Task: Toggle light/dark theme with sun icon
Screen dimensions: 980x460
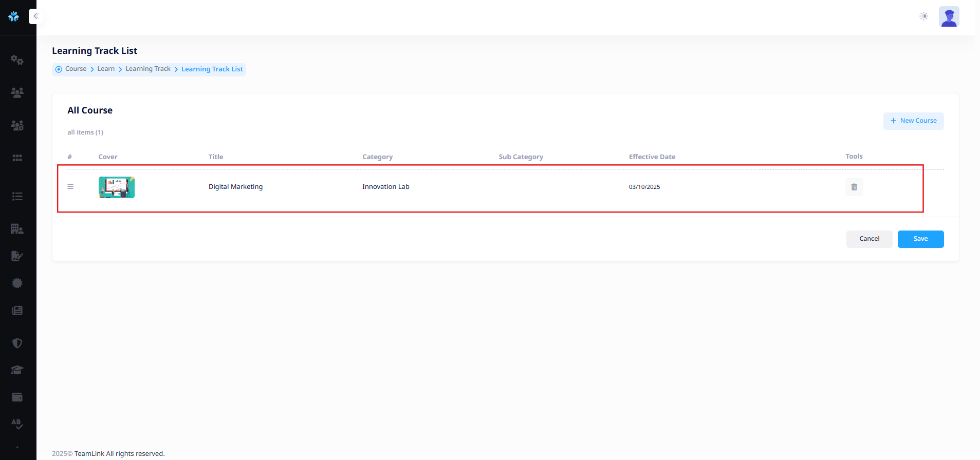Action: (923, 16)
